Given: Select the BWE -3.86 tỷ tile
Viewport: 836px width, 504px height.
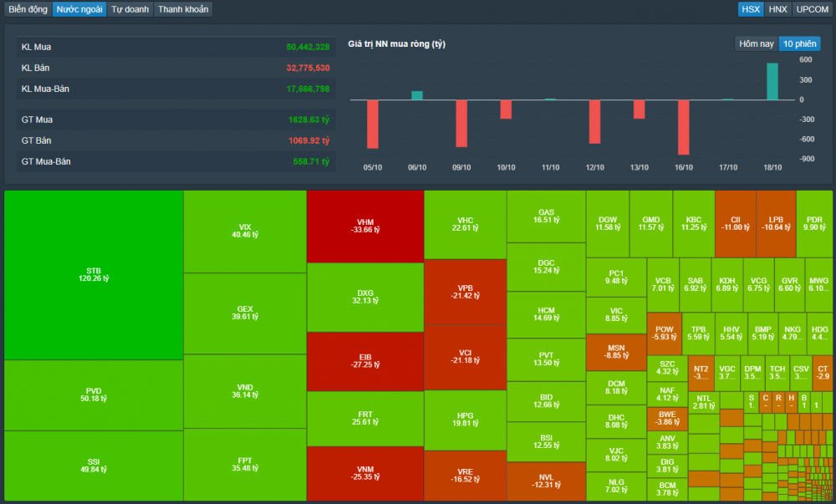Looking at the screenshot, I should (x=667, y=419).
